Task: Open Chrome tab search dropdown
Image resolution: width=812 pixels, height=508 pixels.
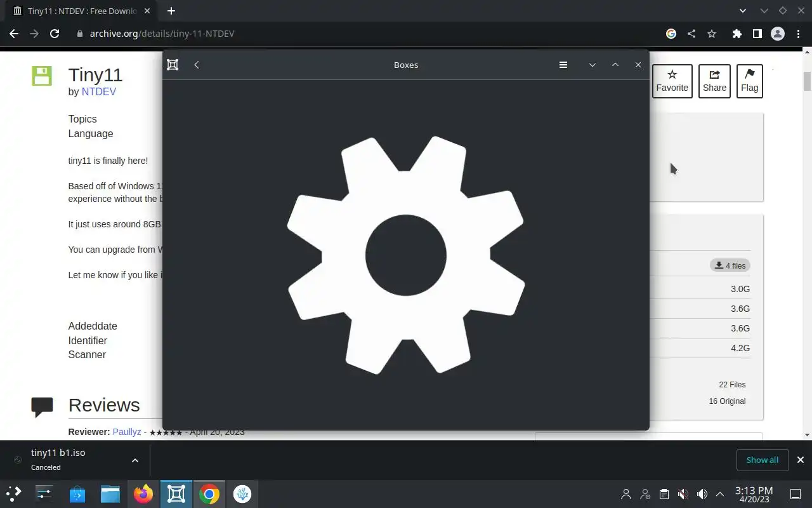Action: point(743,11)
